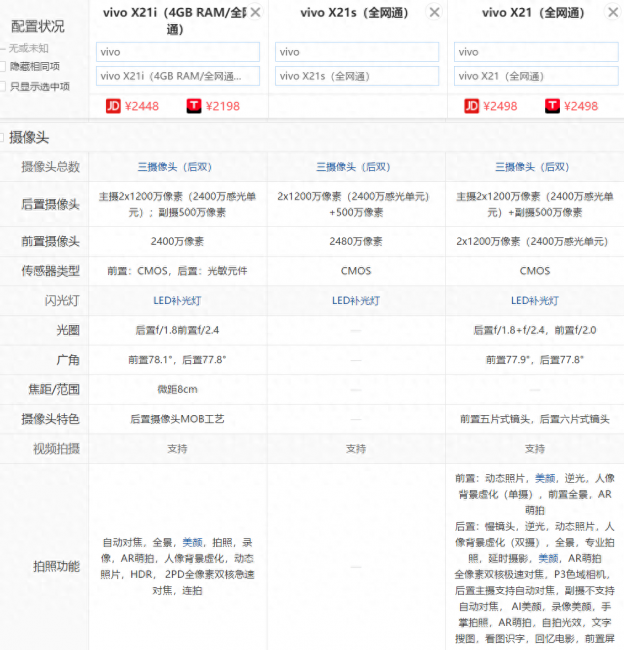Open brand dropdown 'vivo' in X21i column
624x650 pixels.
pos(178,52)
